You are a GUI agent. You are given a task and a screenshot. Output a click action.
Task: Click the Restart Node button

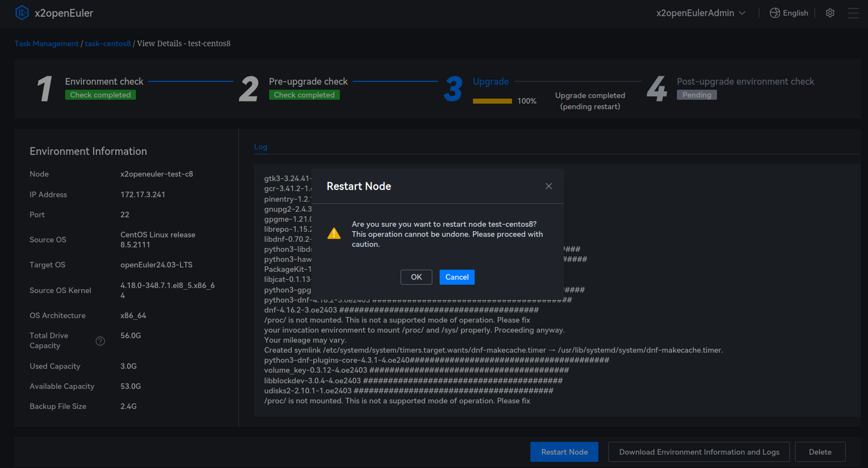(x=564, y=452)
